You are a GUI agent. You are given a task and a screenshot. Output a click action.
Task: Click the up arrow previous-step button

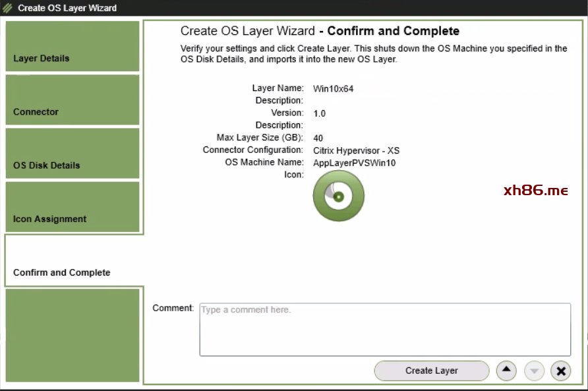506,371
